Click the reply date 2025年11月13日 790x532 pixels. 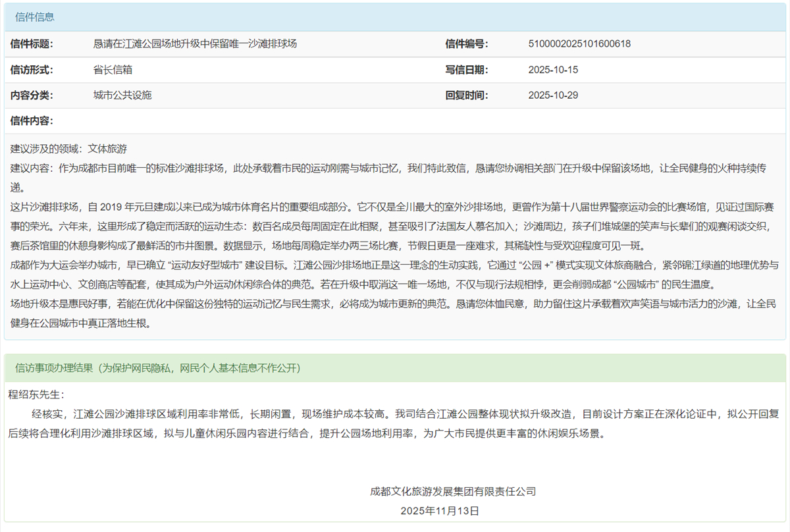[x=440, y=511]
